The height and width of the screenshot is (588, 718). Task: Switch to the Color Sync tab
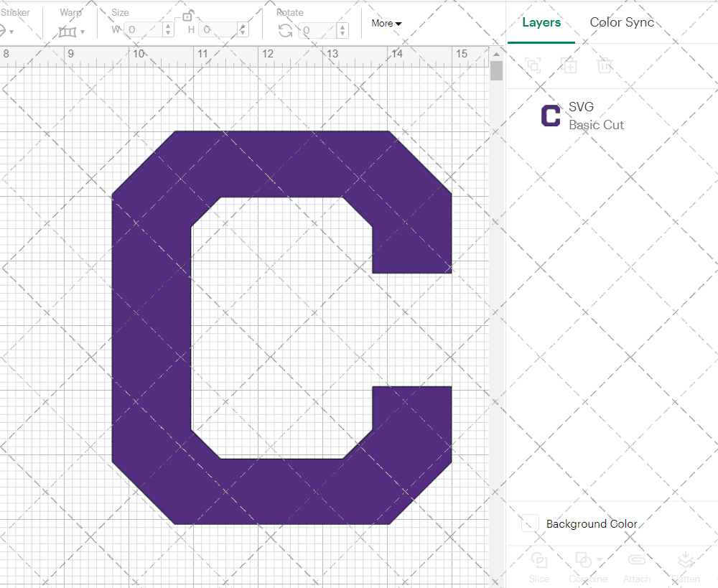(622, 22)
